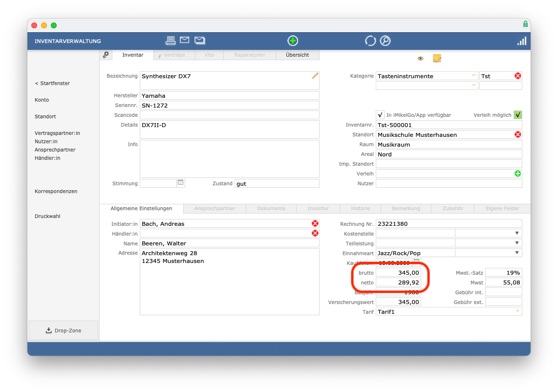Screen dimensions: 558x392
Task: Add Verleih with green plus icon
Action: pyautogui.click(x=518, y=174)
